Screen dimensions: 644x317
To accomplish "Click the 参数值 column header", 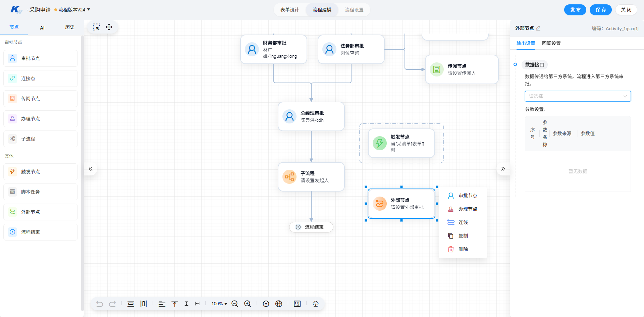I will [588, 134].
